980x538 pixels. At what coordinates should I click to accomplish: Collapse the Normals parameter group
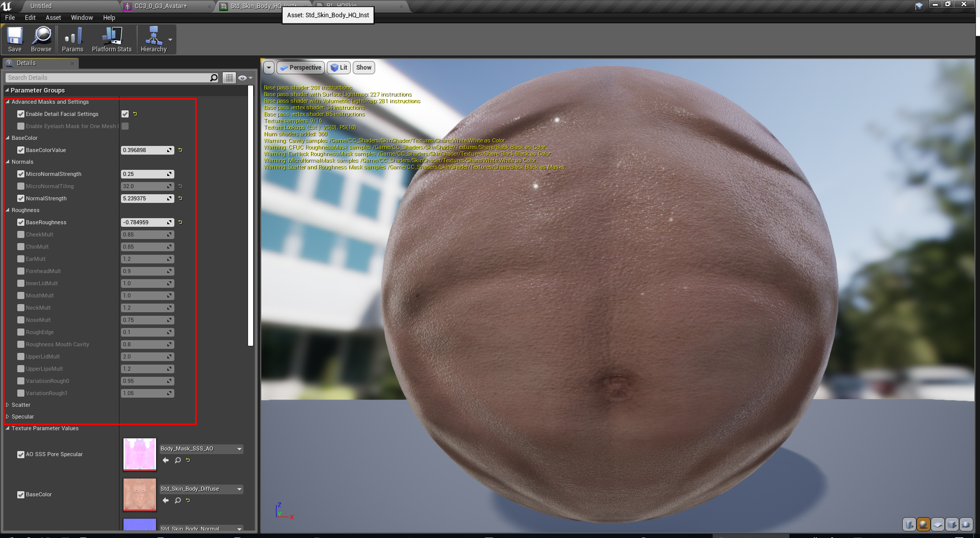(8, 162)
